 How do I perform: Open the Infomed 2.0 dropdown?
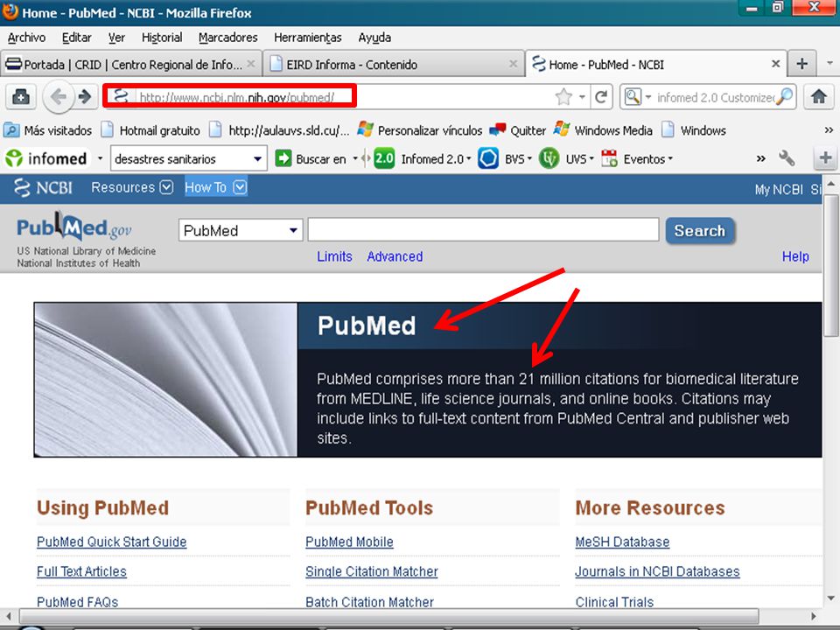[469, 158]
